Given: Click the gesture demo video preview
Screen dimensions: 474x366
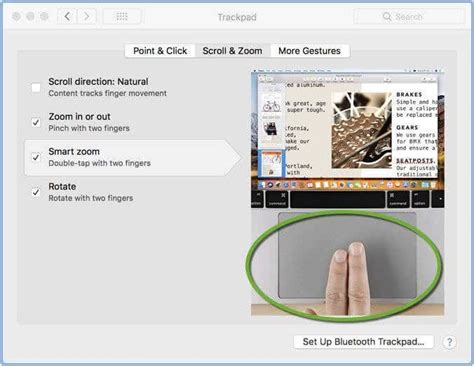Looking at the screenshot, I should 347,192.
